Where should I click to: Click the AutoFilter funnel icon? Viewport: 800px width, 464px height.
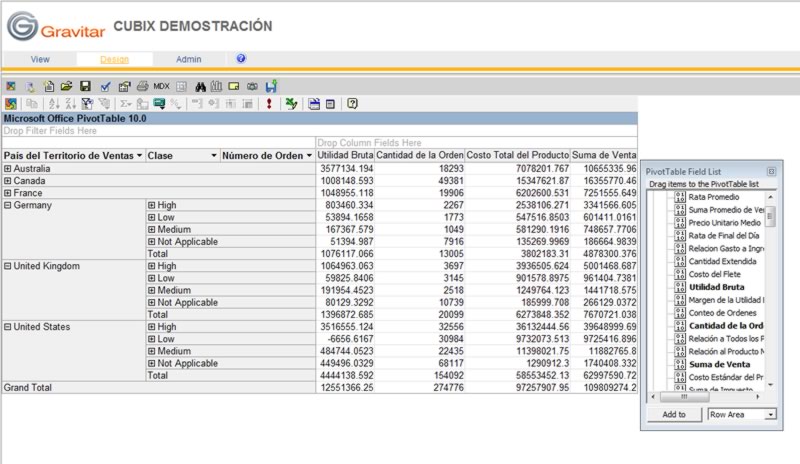point(87,104)
